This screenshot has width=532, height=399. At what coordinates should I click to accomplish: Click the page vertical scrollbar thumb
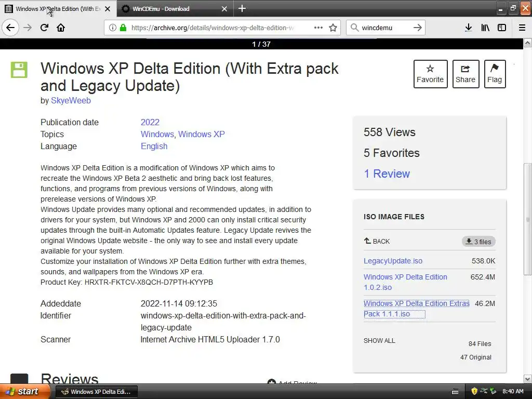click(528, 219)
